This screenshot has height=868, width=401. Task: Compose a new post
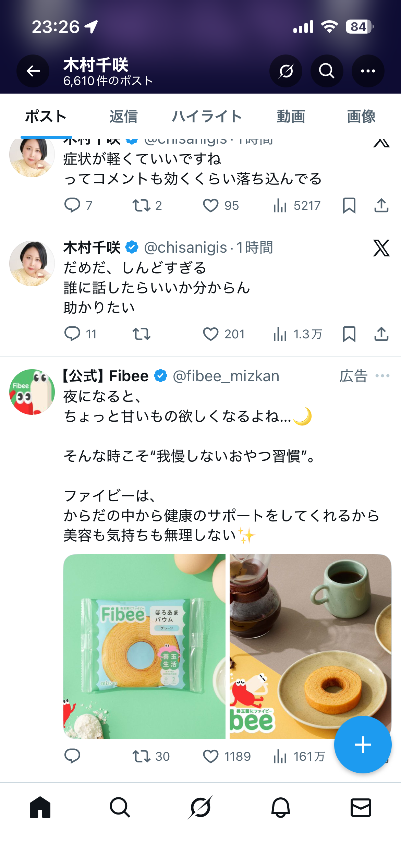click(363, 745)
